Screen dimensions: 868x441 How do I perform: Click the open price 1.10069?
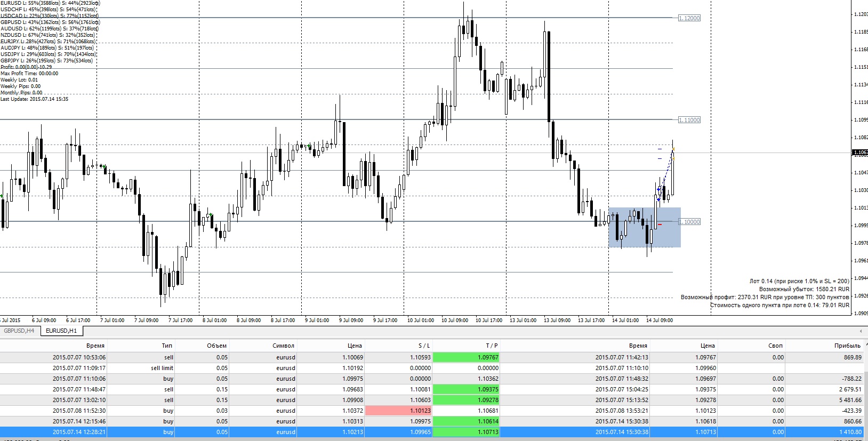[352, 357]
